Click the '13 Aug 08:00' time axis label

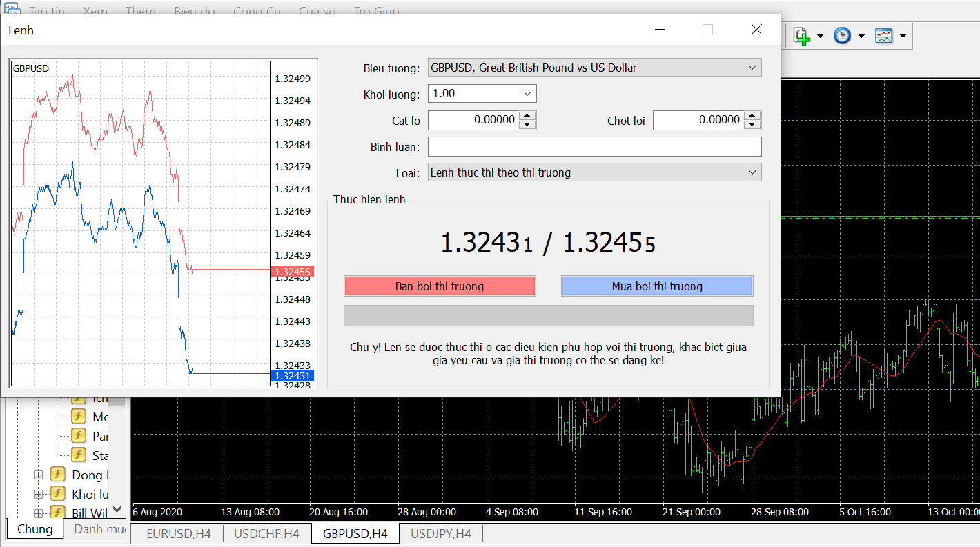point(250,512)
